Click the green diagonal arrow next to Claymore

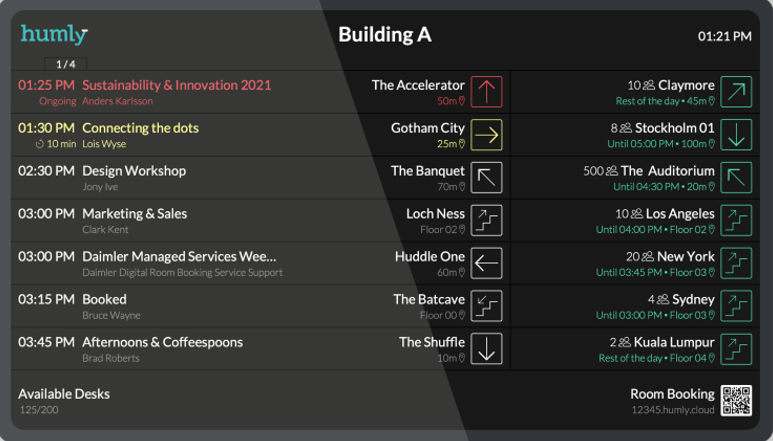click(736, 92)
